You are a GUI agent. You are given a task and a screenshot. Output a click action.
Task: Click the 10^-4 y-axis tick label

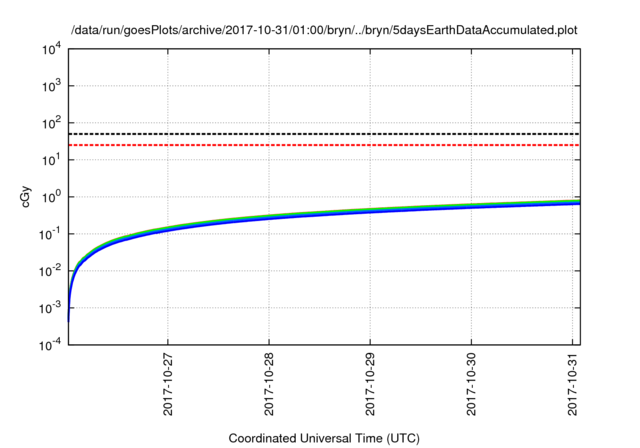[x=50, y=346]
